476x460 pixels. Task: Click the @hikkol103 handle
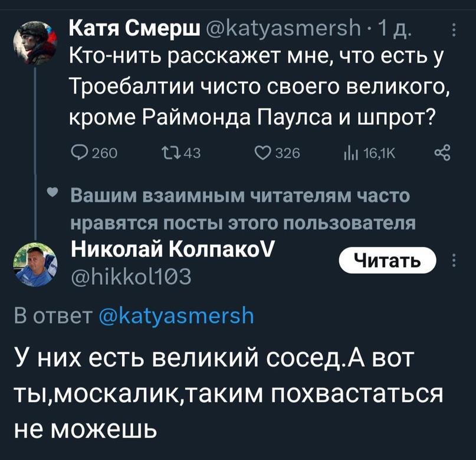click(x=130, y=275)
